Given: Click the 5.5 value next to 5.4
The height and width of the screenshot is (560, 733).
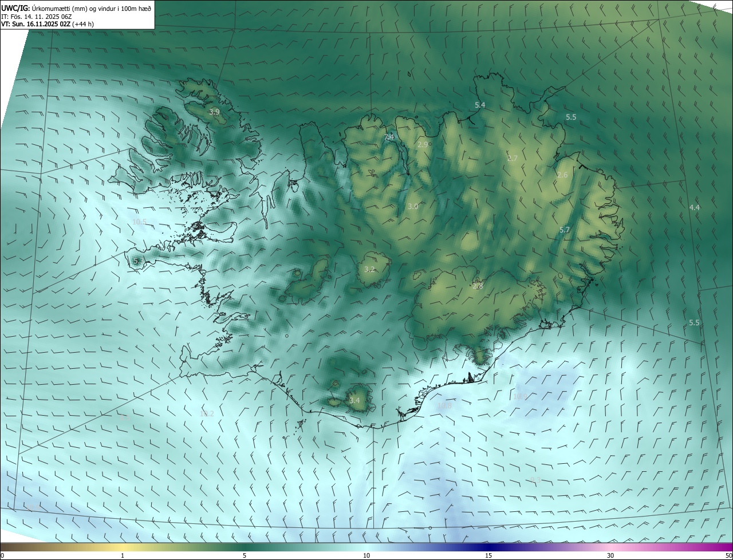Looking at the screenshot, I should (x=571, y=117).
